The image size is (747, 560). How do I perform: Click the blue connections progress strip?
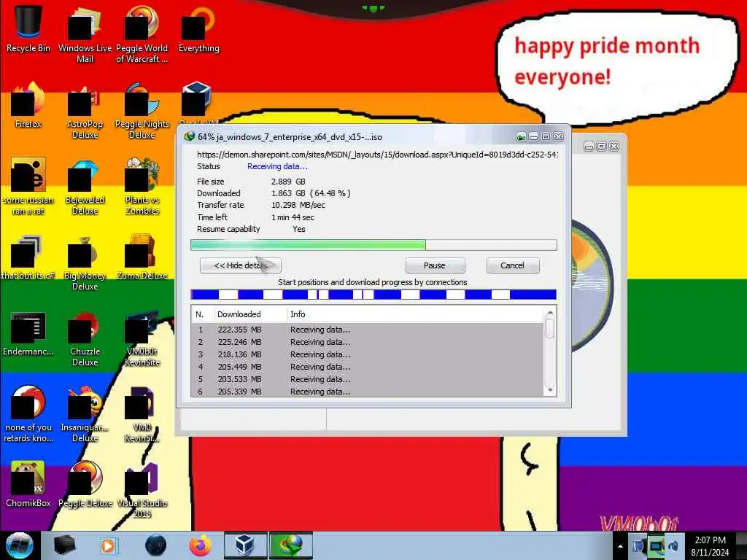pyautogui.click(x=373, y=295)
